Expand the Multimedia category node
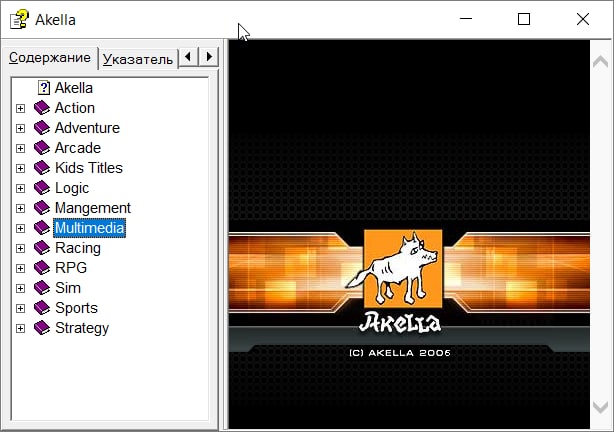This screenshot has height=432, width=614. tap(20, 228)
